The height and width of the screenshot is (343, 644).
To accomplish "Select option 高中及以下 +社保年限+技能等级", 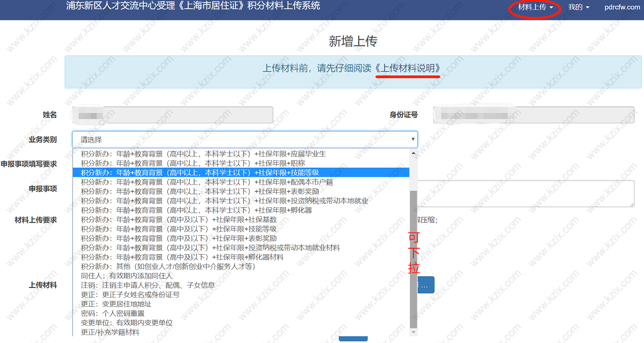I will (241, 229).
